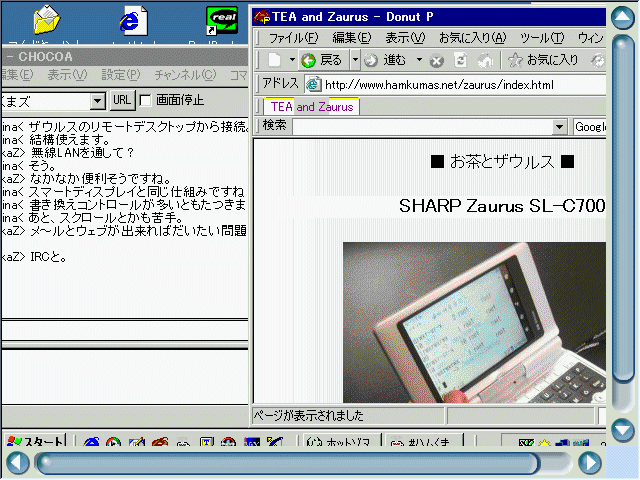
Task: Go back with the 戻る button
Action: click(324, 60)
